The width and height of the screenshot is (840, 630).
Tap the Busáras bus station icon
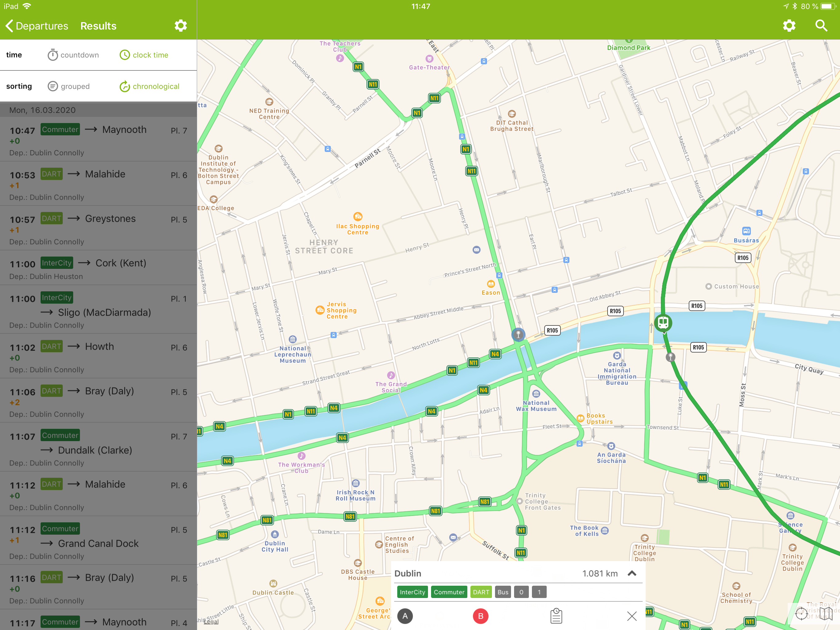746,231
